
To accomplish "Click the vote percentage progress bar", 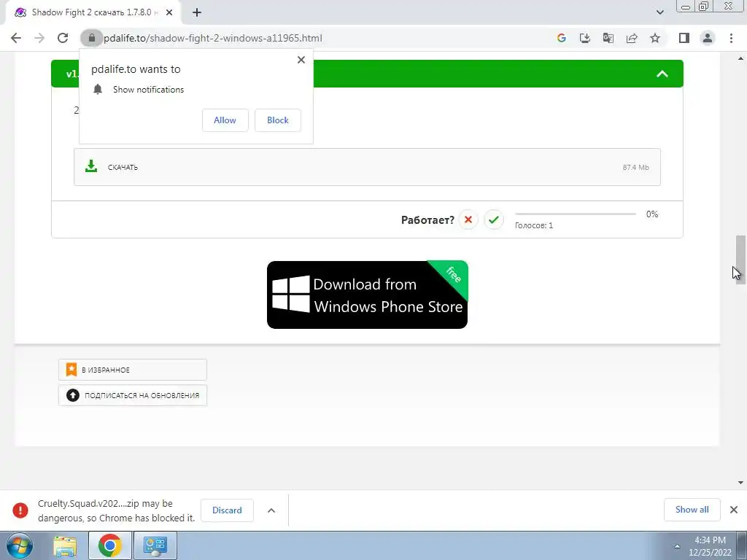I will (x=576, y=214).
